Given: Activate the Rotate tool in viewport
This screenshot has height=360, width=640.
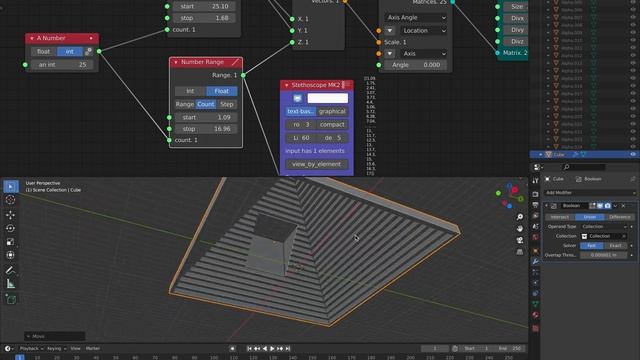Looking at the screenshot, I should pos(11,228).
